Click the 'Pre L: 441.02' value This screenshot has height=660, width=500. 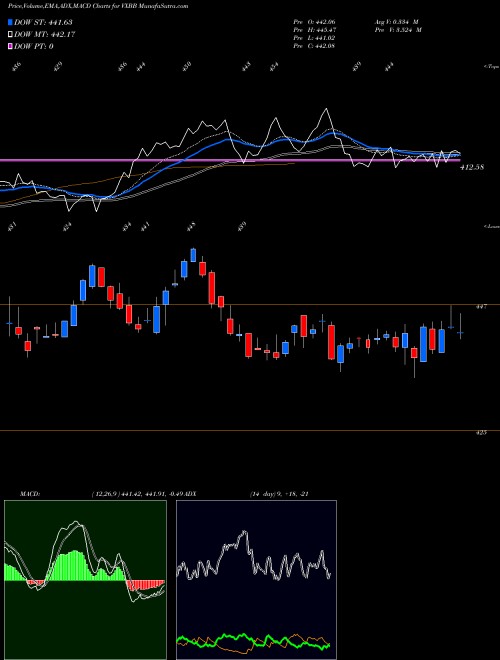[x=314, y=38]
